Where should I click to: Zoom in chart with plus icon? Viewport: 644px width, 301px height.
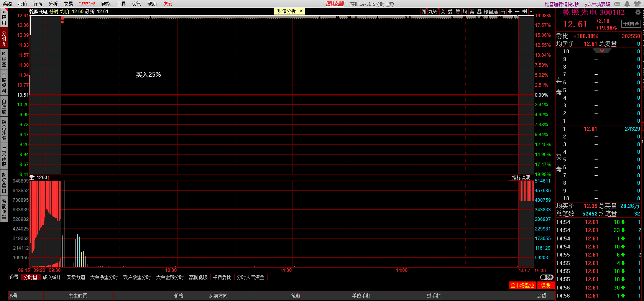coord(510,12)
